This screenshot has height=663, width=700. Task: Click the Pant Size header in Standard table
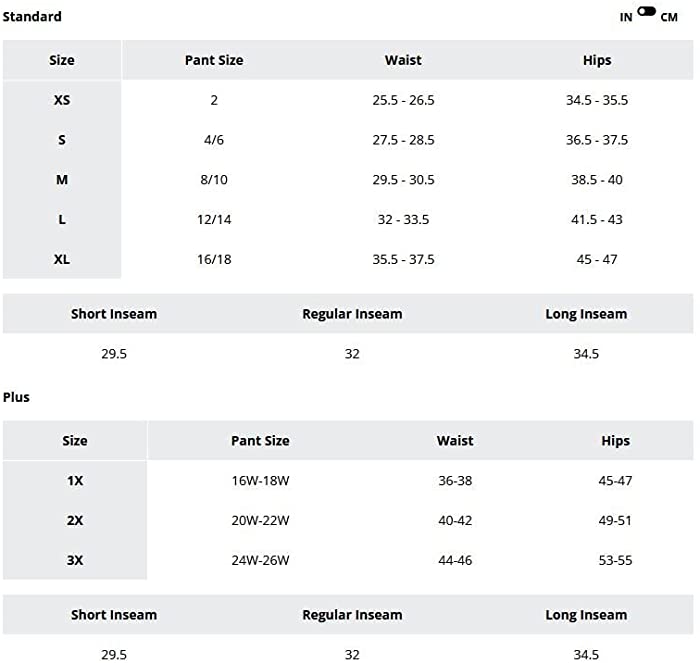coord(214,60)
